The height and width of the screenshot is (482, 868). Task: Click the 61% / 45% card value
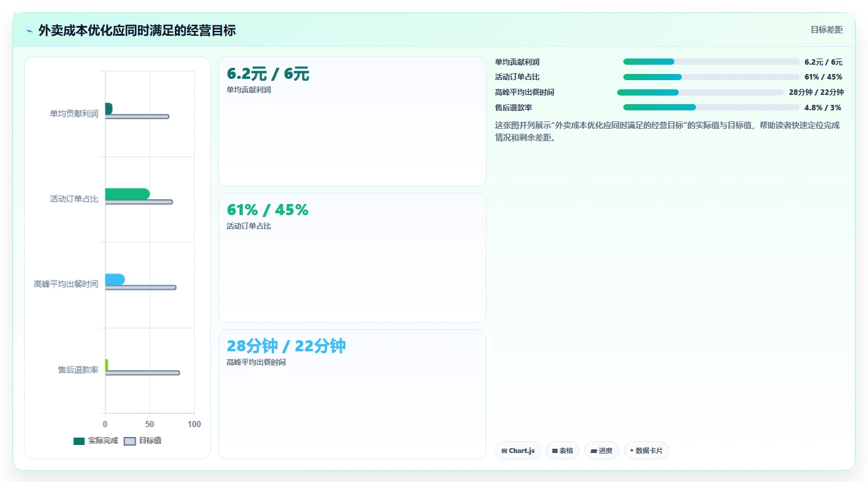[268, 210]
